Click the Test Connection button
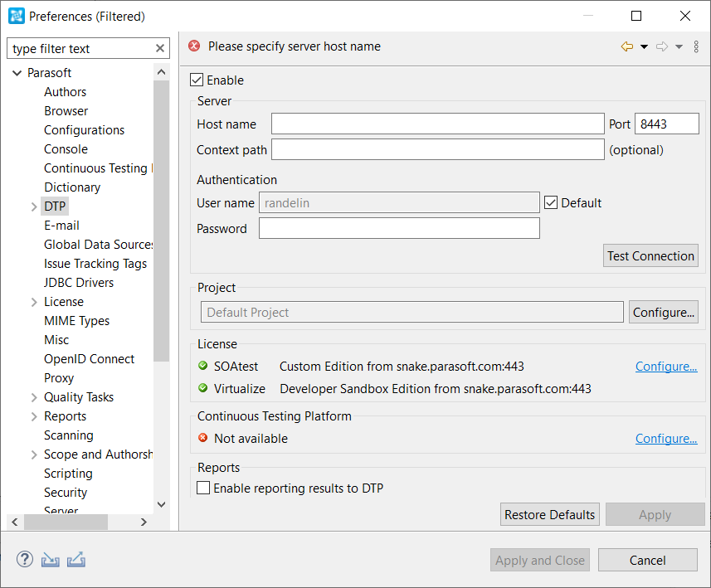The image size is (711, 588). click(650, 255)
